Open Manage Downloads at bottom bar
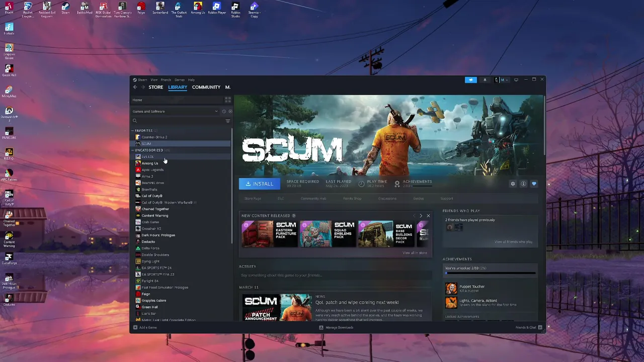The height and width of the screenshot is (362, 644). (336, 328)
